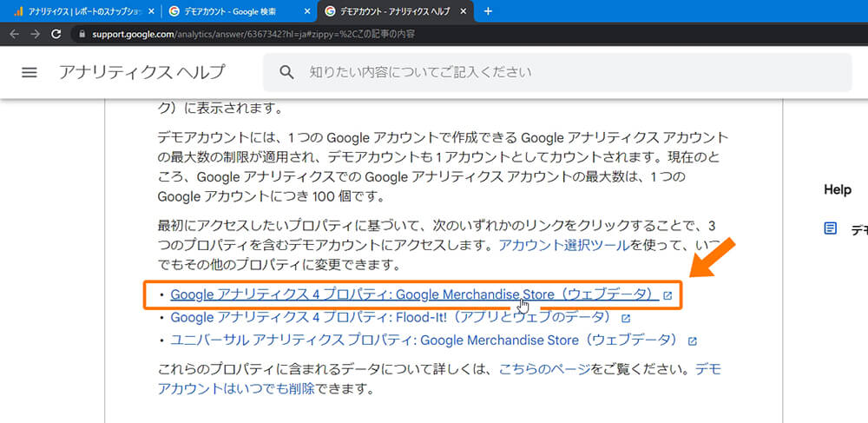Click external-link icon after Flood-It! link
Viewport: 868px width, 423px height.
point(626,319)
